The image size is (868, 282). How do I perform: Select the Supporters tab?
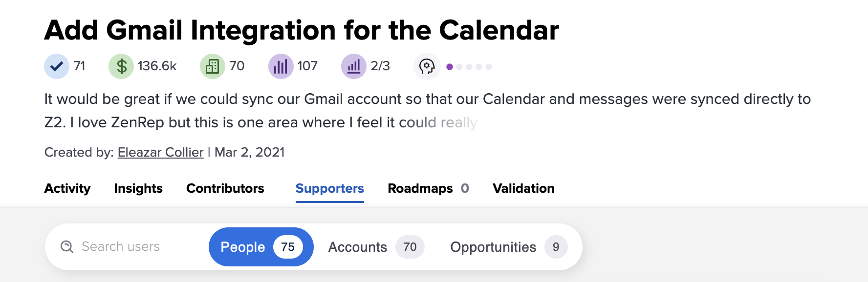tap(330, 188)
